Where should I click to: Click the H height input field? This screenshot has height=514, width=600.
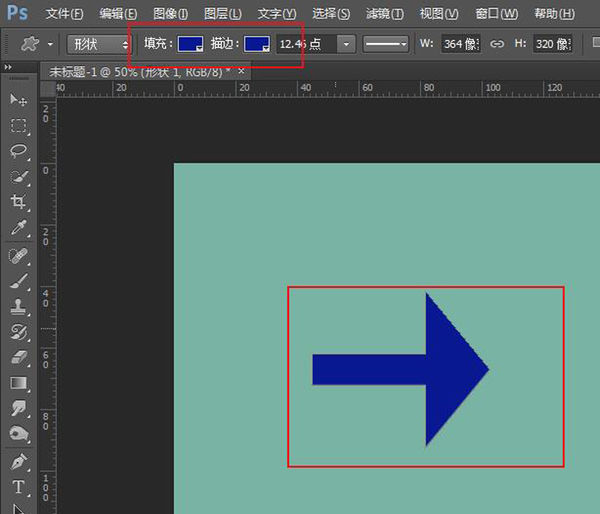[x=553, y=44]
